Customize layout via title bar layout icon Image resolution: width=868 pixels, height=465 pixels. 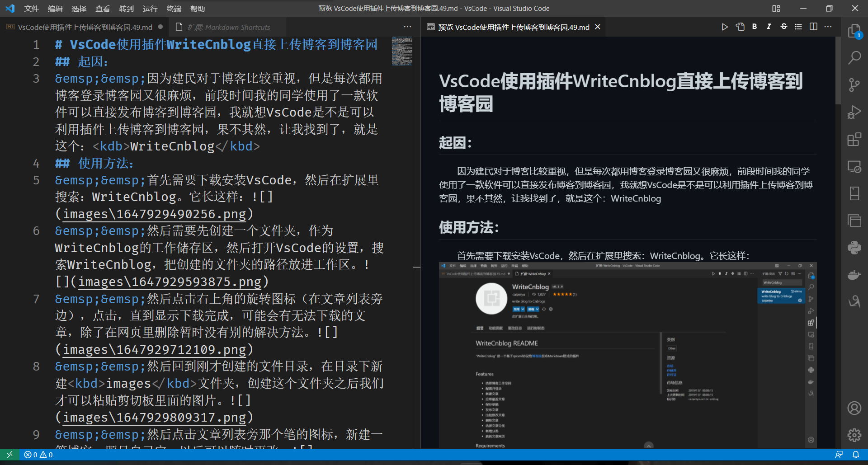click(x=776, y=9)
